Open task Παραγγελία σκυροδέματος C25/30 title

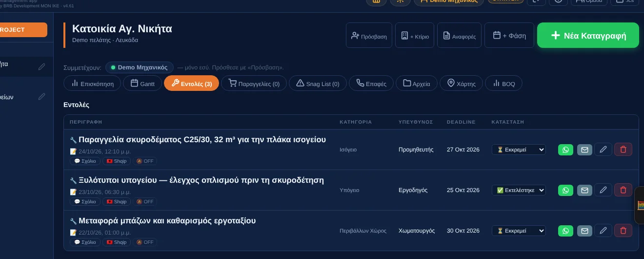pos(202,139)
